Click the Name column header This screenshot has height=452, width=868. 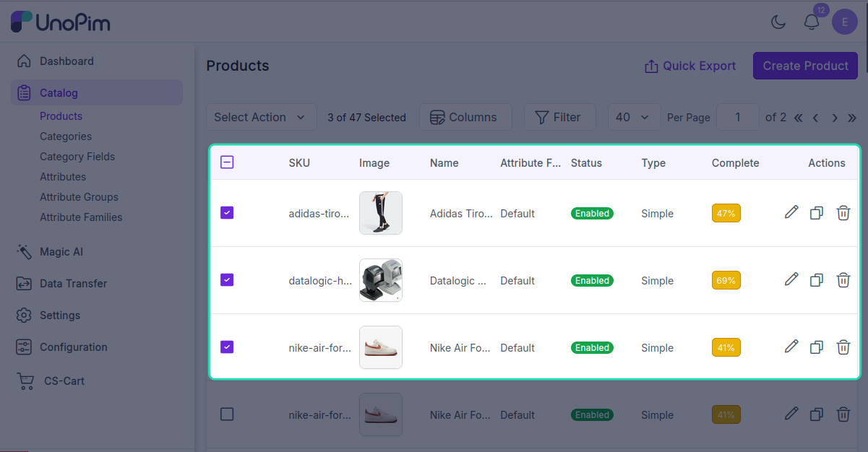(444, 163)
